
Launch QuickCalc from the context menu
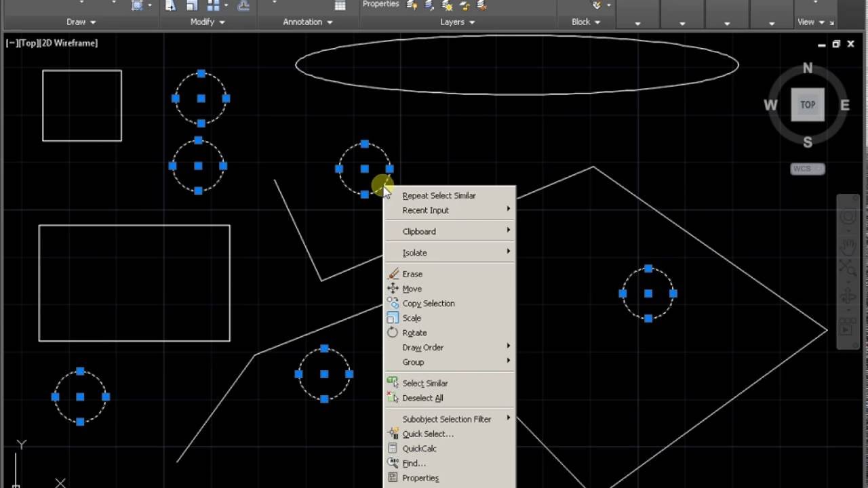click(x=450, y=449)
